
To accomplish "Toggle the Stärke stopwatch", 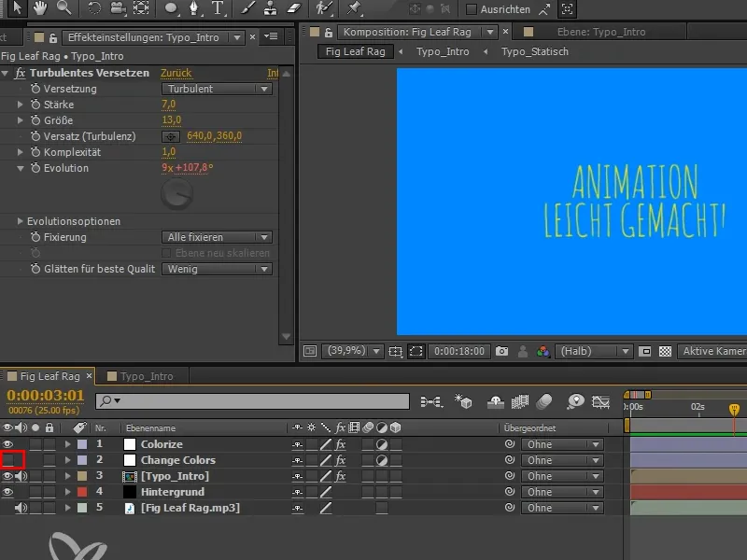I will (x=35, y=105).
